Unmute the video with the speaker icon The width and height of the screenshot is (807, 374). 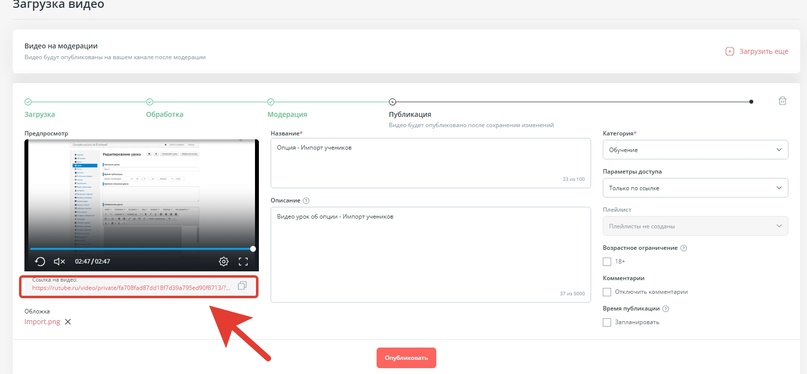point(59,261)
